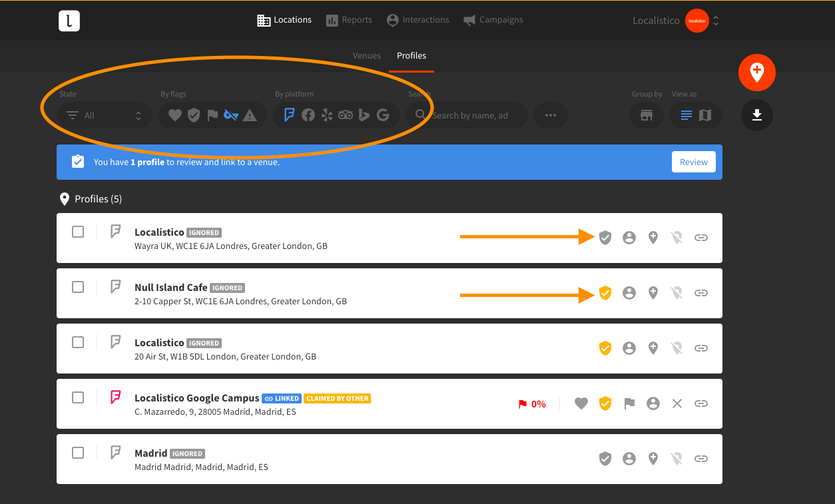This screenshot has height=504, width=835.
Task: Select checkbox for Localistico 20 Air St
Action: [x=78, y=342]
